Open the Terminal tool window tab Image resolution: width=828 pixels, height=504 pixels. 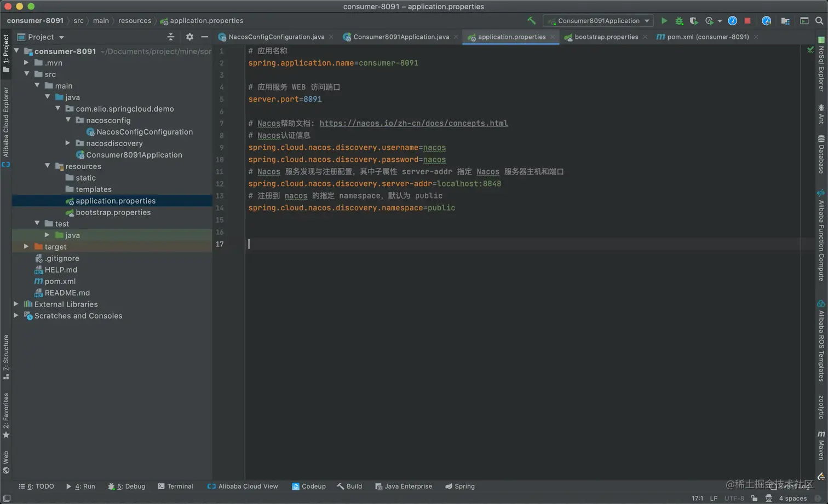tap(175, 486)
